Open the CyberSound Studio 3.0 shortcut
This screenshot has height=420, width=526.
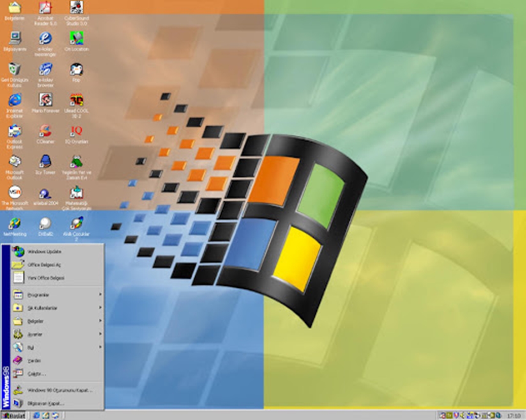pyautogui.click(x=76, y=8)
